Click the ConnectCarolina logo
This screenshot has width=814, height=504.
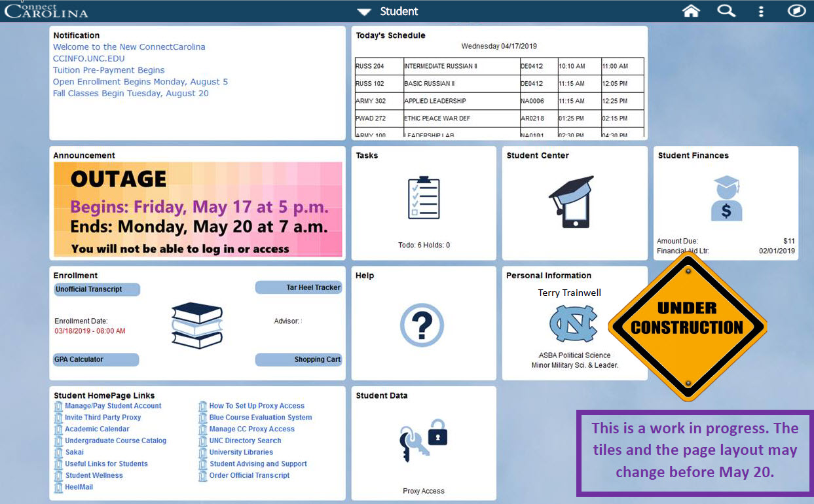[x=45, y=10]
